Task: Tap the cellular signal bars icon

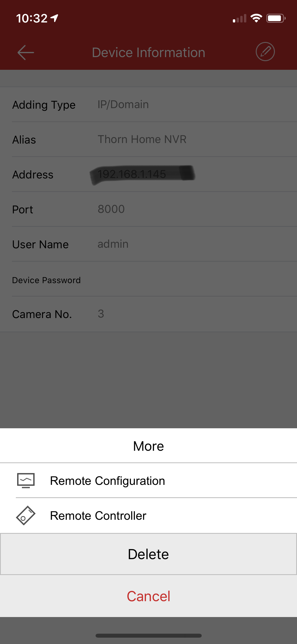Action: point(239,19)
